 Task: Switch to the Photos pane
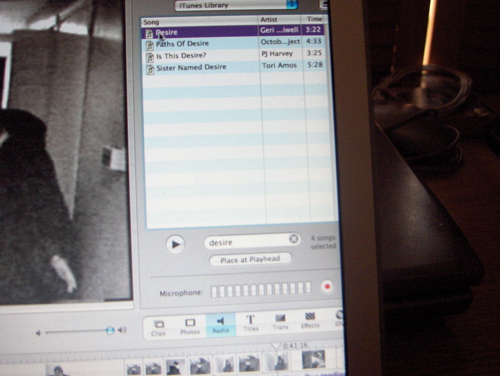pyautogui.click(x=190, y=327)
